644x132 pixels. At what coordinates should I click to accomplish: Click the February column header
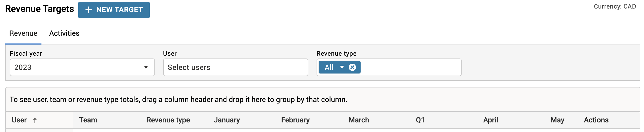tap(295, 120)
